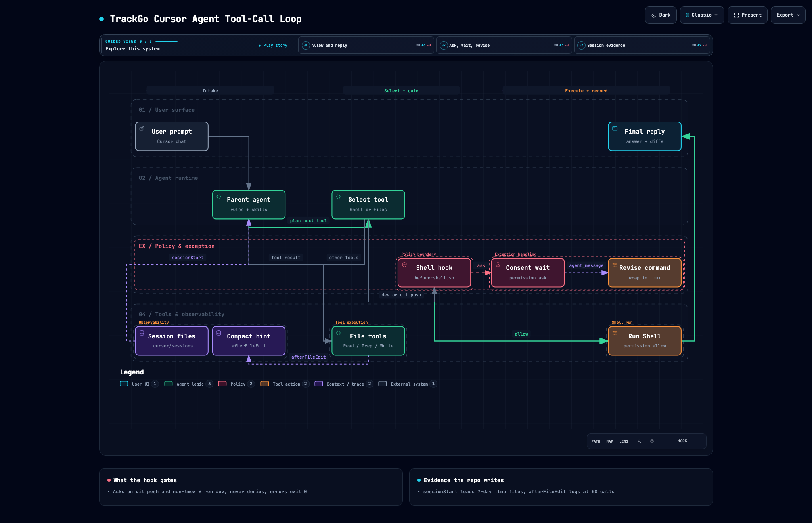
Task: Toggle Policy legend filter
Action: click(236, 384)
